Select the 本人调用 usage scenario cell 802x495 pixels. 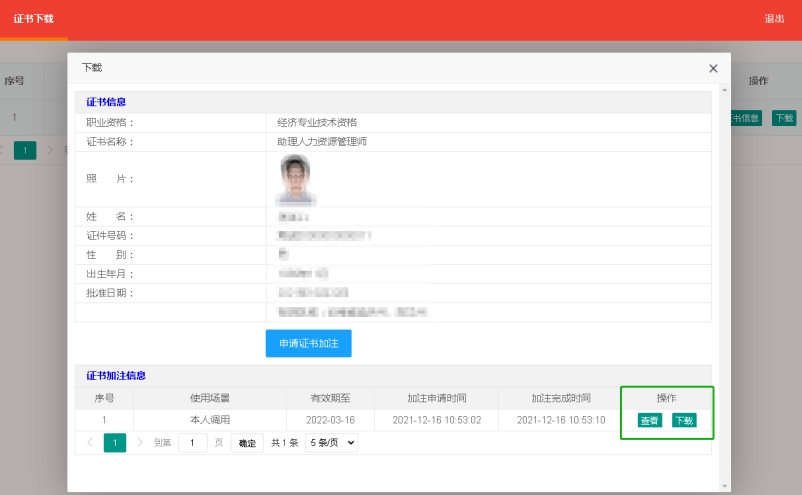click(209, 420)
